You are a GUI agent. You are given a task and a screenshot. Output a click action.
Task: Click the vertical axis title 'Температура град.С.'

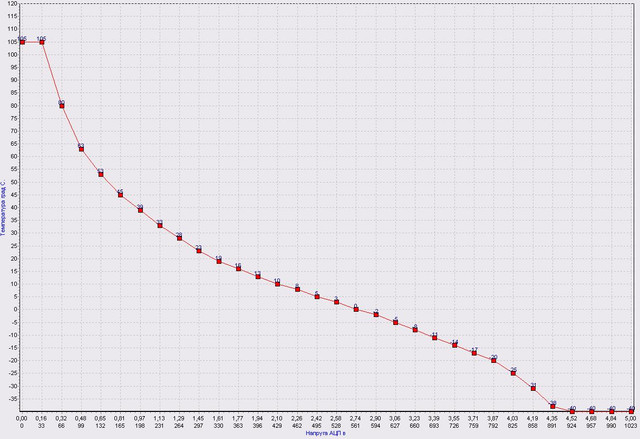(3, 206)
